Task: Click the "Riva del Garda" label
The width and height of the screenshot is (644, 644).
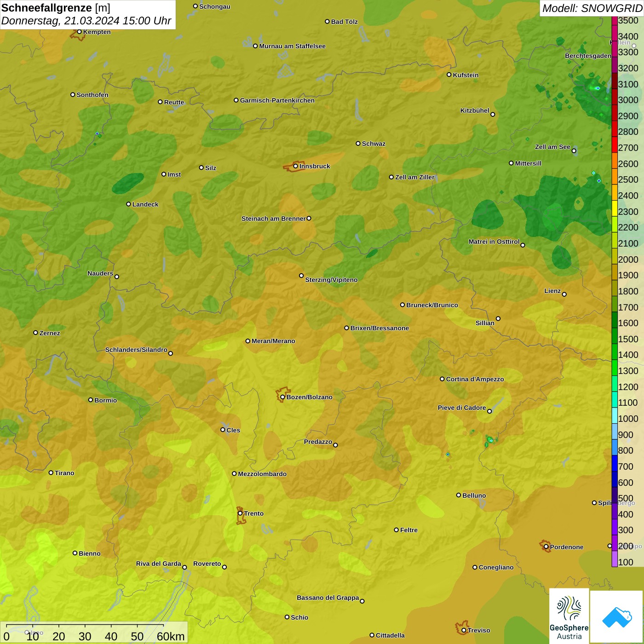Action: click(158, 563)
